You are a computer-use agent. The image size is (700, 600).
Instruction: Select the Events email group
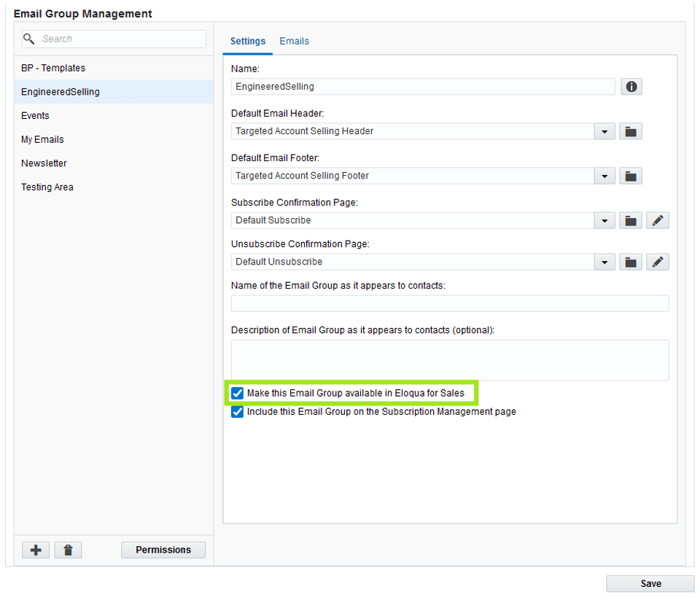tap(114, 116)
